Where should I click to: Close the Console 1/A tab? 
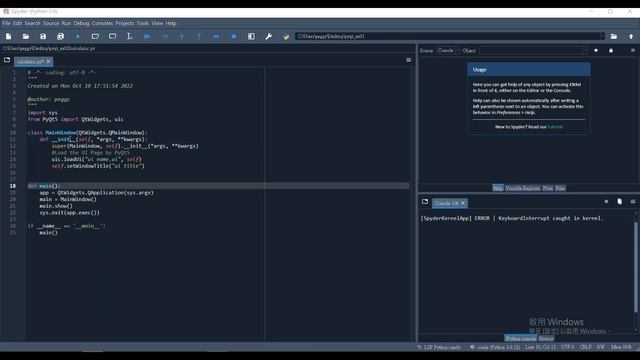coord(463,203)
